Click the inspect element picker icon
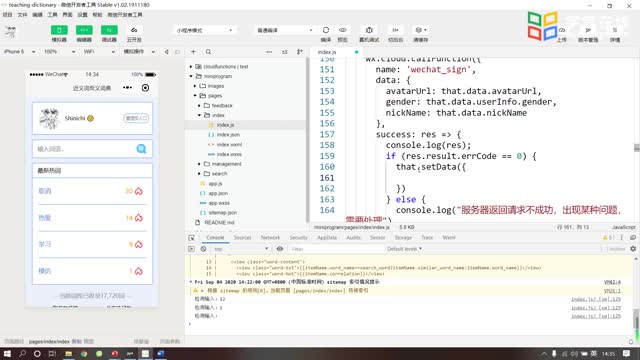Viewport: 640px width, 360px height. click(191, 238)
